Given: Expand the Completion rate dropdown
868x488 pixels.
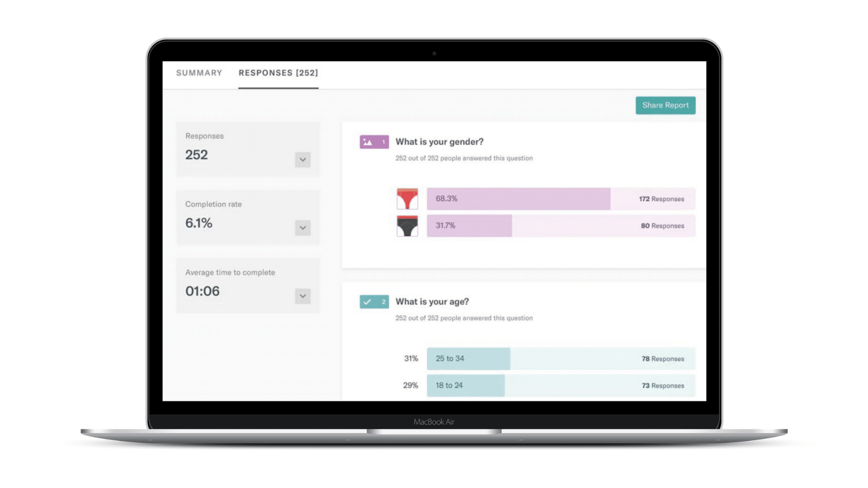Looking at the screenshot, I should pyautogui.click(x=302, y=227).
